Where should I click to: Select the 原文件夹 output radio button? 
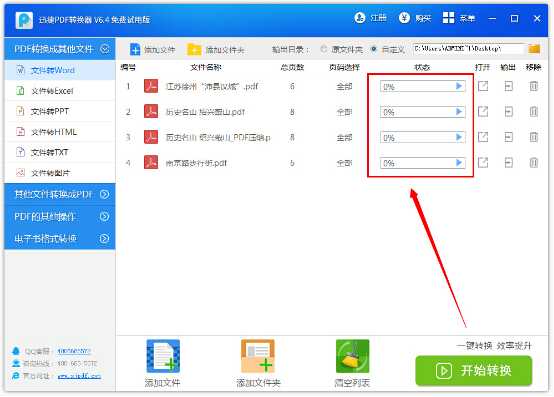tap(323, 49)
